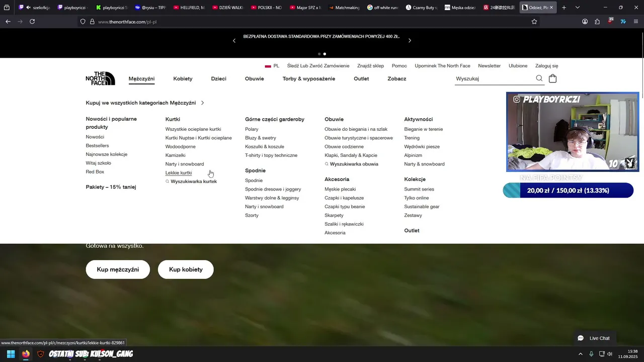This screenshot has height=362, width=644.
Task: Open Torby & wyposażenie menu
Action: pos(309,79)
